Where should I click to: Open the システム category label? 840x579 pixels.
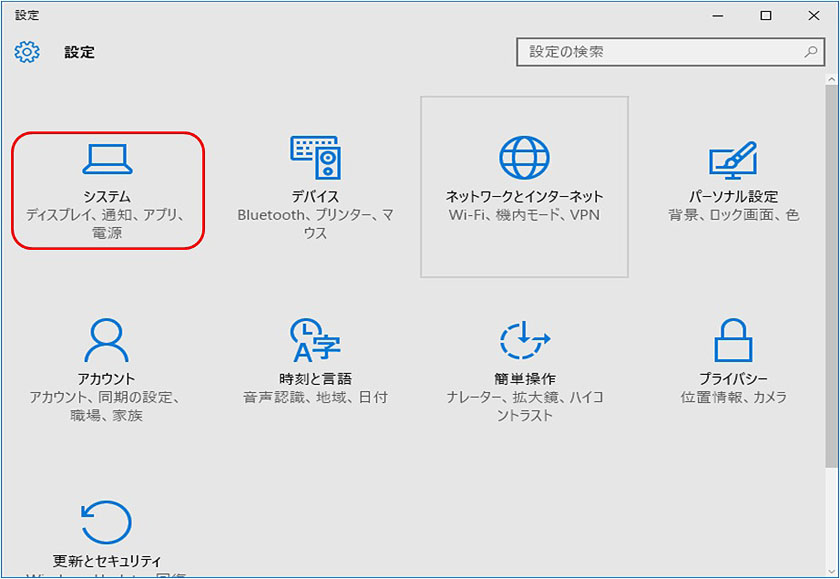point(107,197)
